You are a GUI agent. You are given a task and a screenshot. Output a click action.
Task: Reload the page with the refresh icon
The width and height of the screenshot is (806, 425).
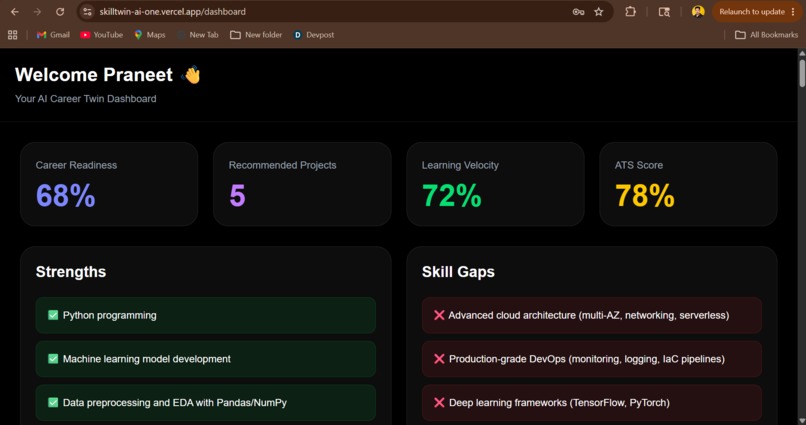click(60, 11)
